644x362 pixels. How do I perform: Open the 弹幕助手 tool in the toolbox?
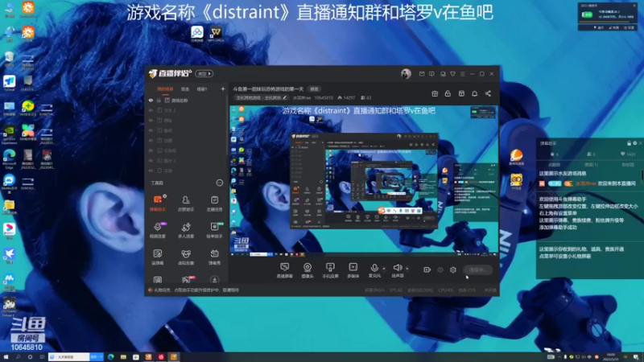pyautogui.click(x=157, y=204)
